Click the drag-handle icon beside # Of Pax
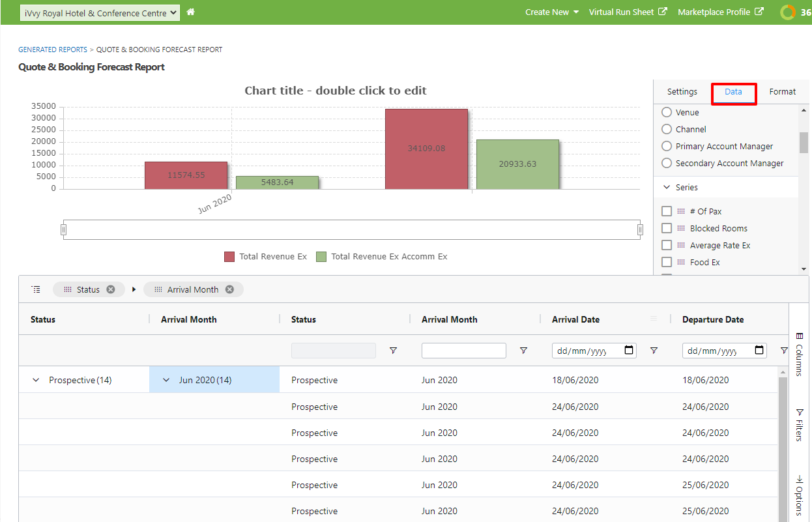812x522 pixels. [x=681, y=211]
